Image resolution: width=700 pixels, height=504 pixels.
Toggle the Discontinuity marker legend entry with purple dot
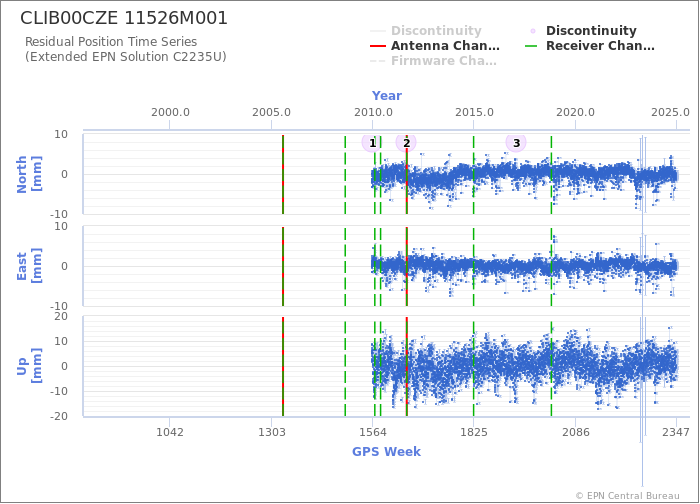click(x=583, y=30)
